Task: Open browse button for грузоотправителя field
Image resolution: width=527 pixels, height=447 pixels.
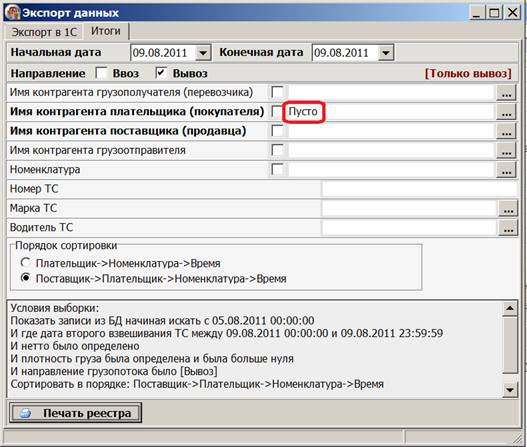Action: [506, 150]
